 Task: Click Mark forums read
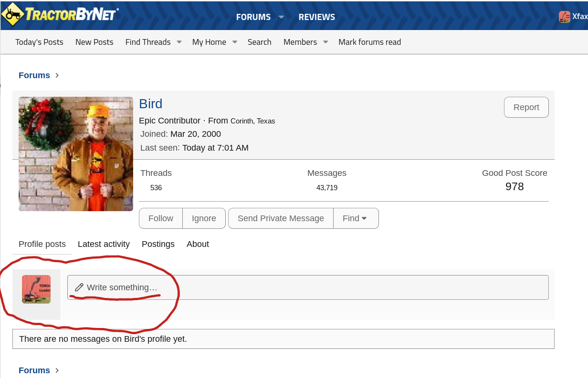pos(370,42)
